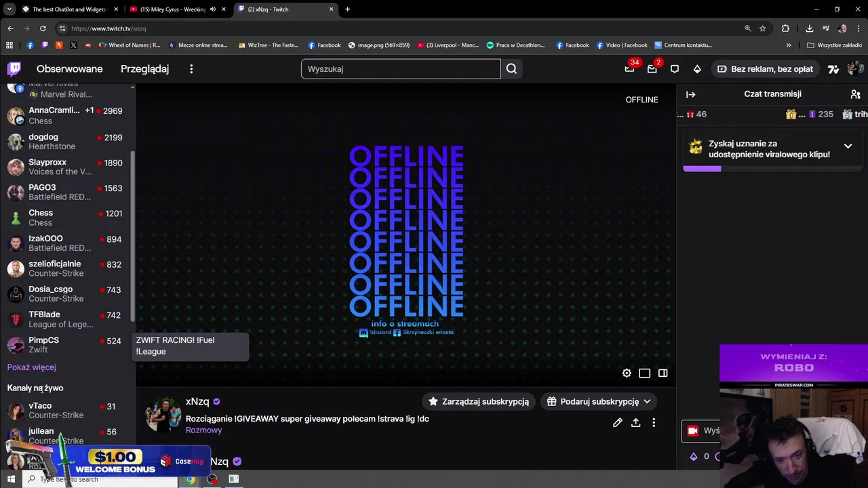The height and width of the screenshot is (488, 868).
Task: Bookmark this page with star icon
Action: click(763, 28)
